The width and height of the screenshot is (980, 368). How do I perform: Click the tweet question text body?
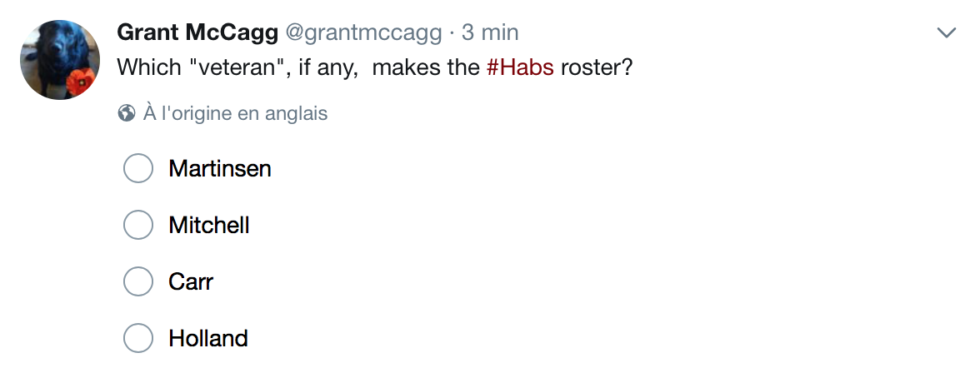tap(375, 67)
